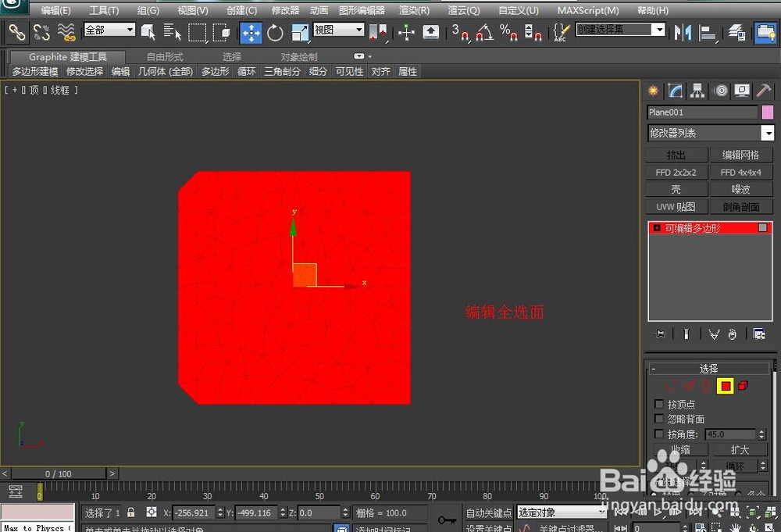The width and height of the screenshot is (781, 532).
Task: Click the X coordinate field -256.921
Action: [194, 512]
